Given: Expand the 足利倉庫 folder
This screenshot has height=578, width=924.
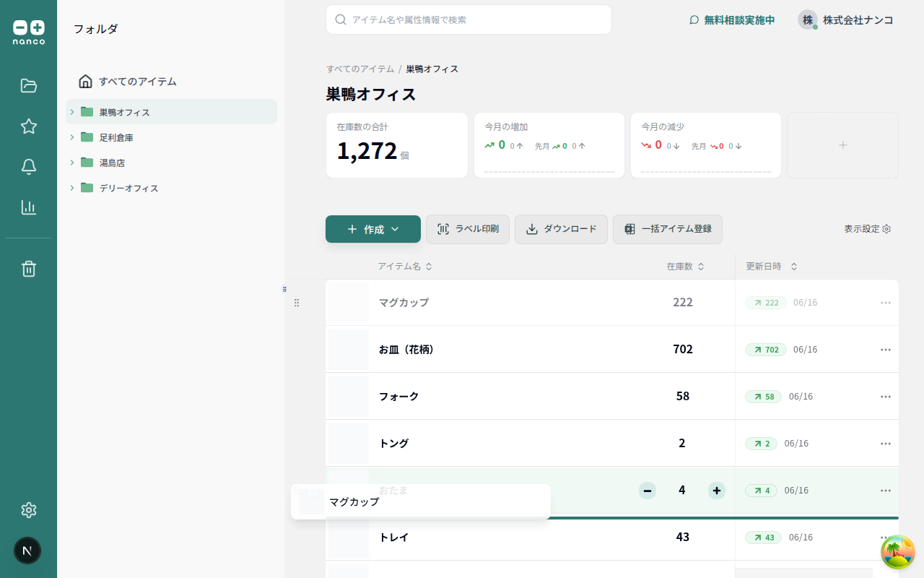Looking at the screenshot, I should click(x=72, y=137).
